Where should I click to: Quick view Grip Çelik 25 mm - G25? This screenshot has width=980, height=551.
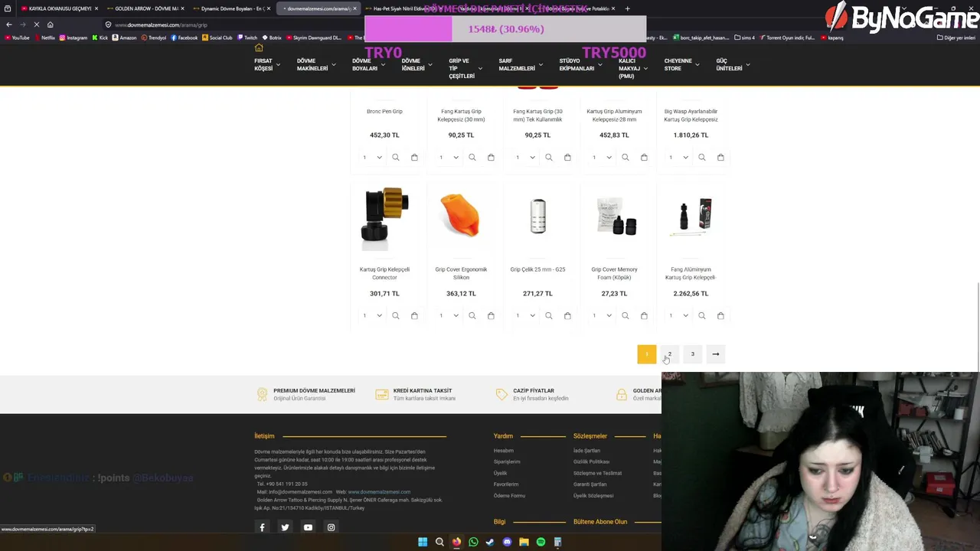[x=549, y=315]
